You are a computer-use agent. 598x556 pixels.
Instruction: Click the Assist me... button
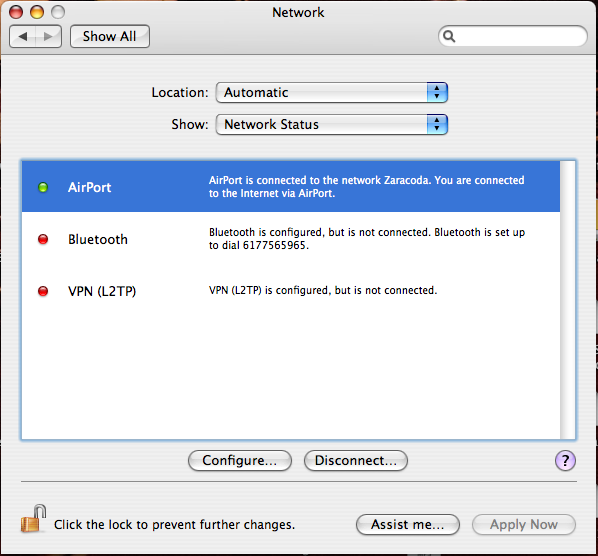(408, 524)
